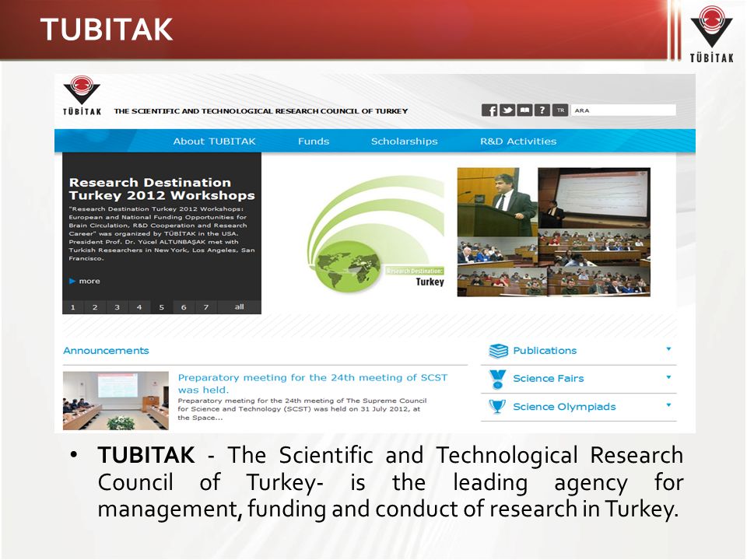Click the bold TUBITAK word in the bullet
This screenshot has width=747, height=560.
tap(146, 455)
